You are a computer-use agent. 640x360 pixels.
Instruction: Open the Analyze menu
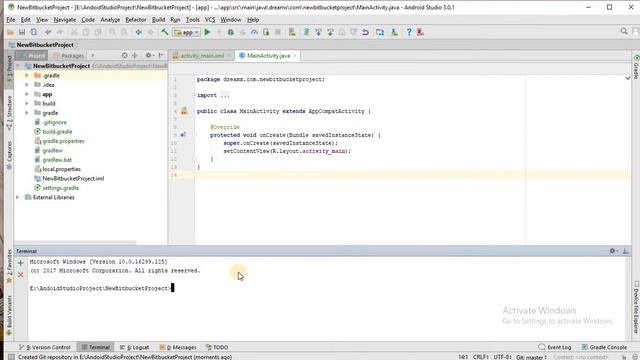click(x=110, y=20)
